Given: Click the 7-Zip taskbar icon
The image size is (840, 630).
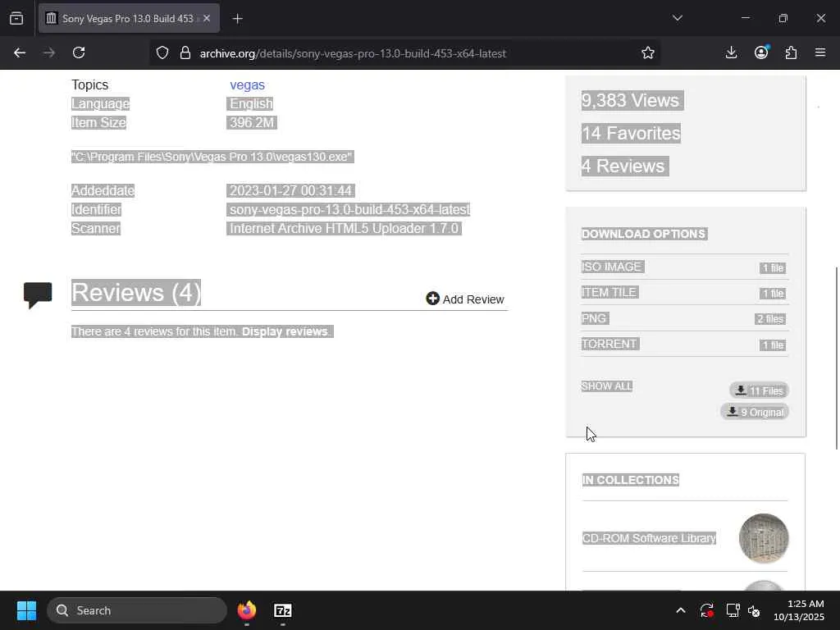Looking at the screenshot, I should [282, 610].
